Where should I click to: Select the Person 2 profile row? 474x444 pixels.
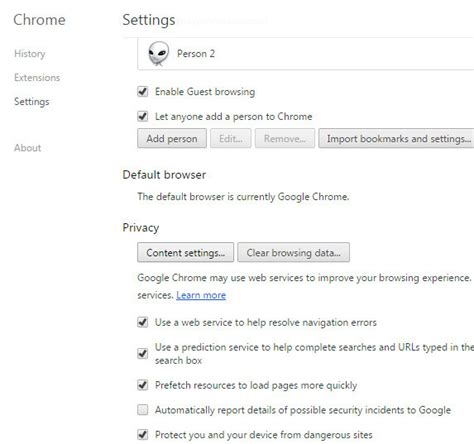306,54
